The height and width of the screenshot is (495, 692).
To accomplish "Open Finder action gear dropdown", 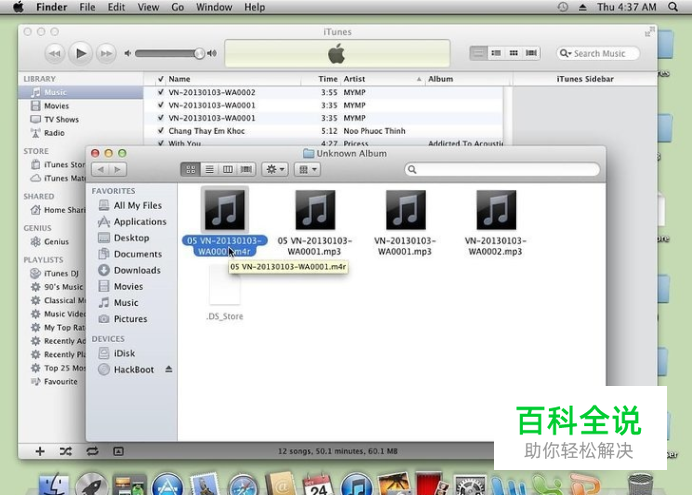I will tap(275, 169).
